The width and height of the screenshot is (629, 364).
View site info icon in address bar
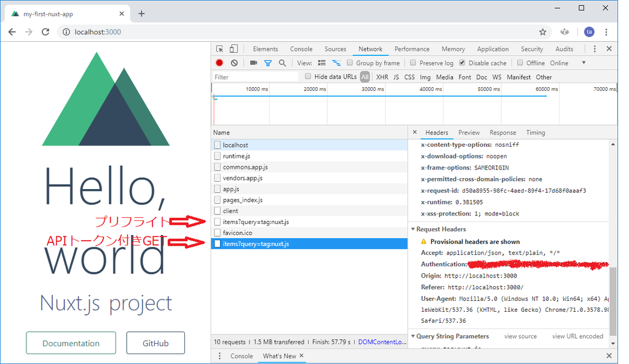[66, 32]
